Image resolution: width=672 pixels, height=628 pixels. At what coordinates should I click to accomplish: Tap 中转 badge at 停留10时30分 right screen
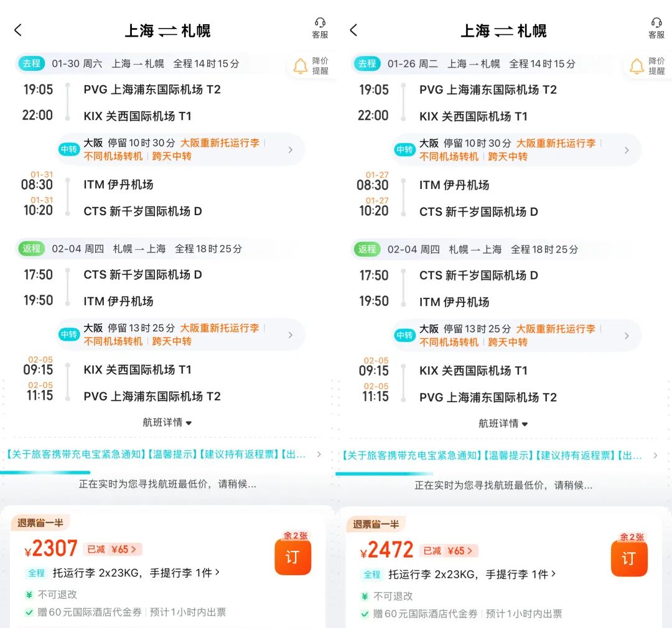point(404,149)
